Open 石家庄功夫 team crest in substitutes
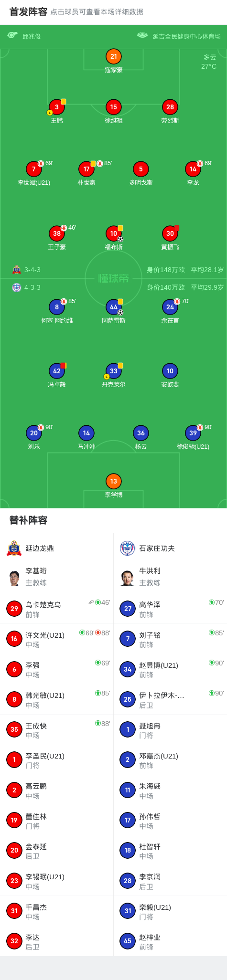227x980 pixels. (x=127, y=548)
